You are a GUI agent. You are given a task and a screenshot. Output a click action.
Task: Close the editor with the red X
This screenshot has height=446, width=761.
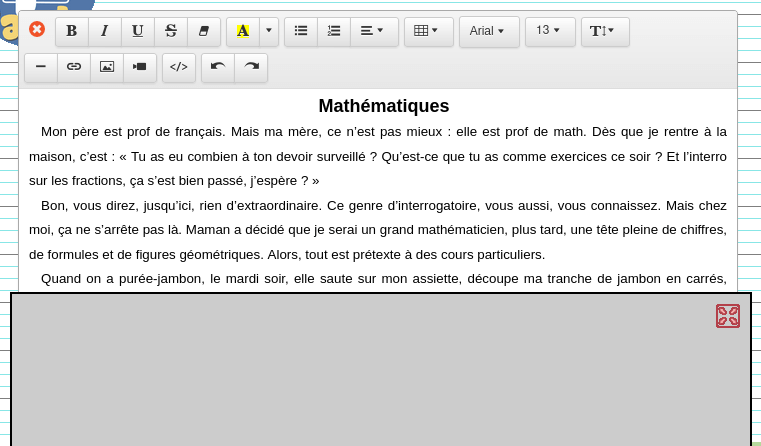[37, 29]
